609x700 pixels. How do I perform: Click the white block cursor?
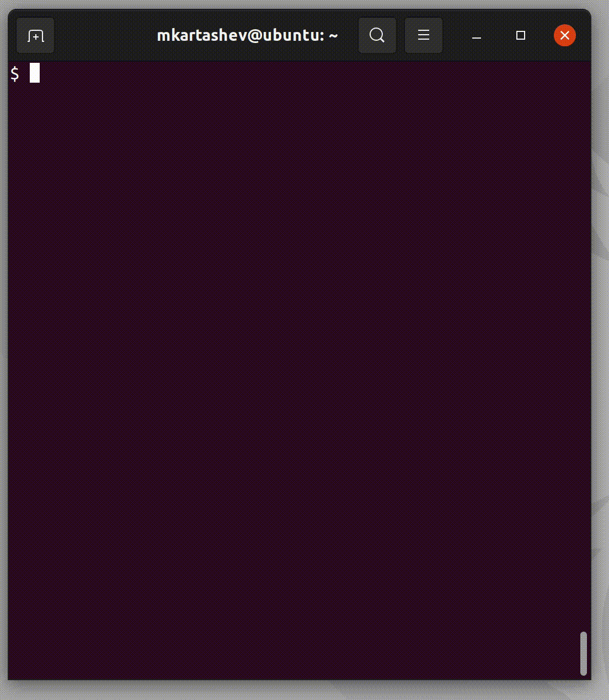pyautogui.click(x=35, y=73)
